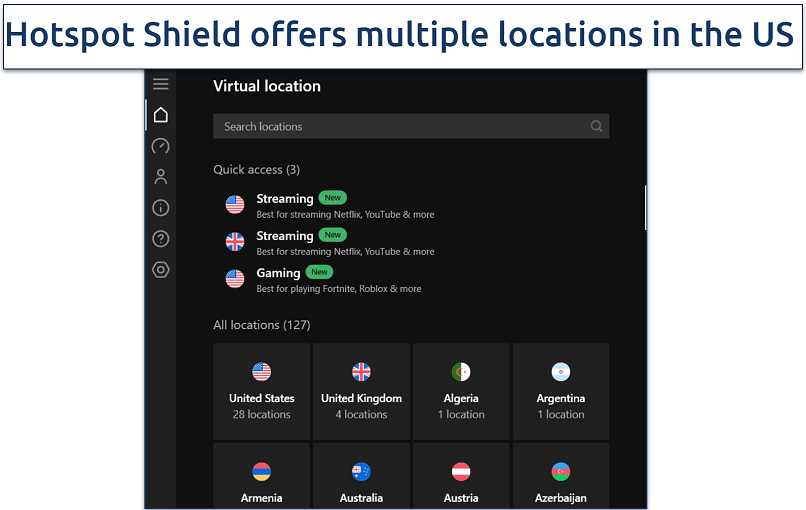Expand United Kingdom 4 locations tile
This screenshot has width=806, height=510.
pyautogui.click(x=361, y=392)
